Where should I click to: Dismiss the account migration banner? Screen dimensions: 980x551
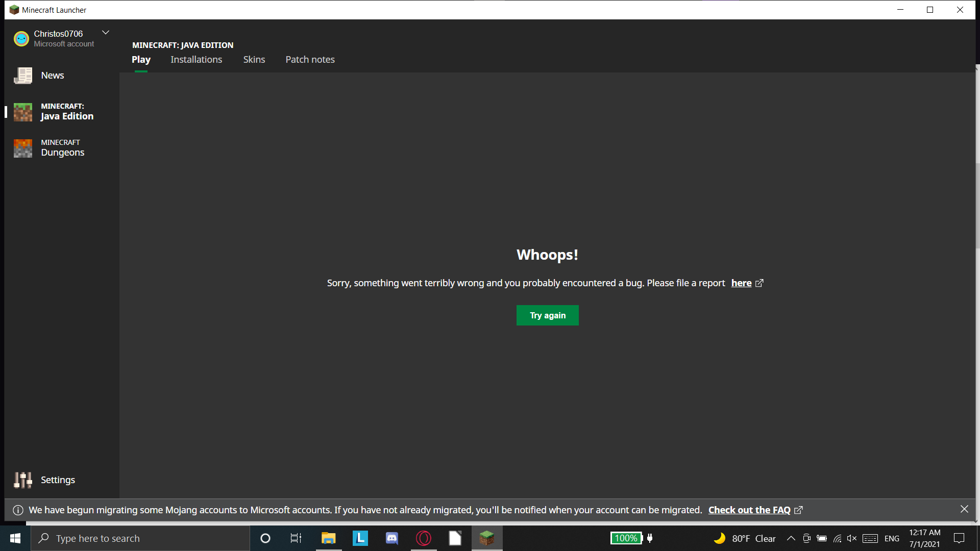[964, 509]
